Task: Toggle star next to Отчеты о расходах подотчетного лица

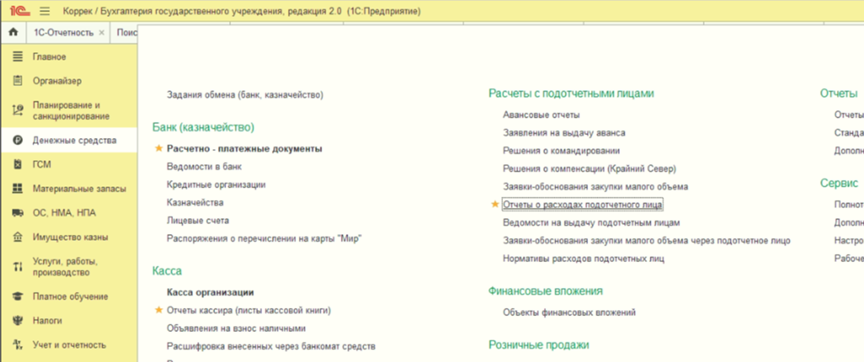Action: click(495, 204)
